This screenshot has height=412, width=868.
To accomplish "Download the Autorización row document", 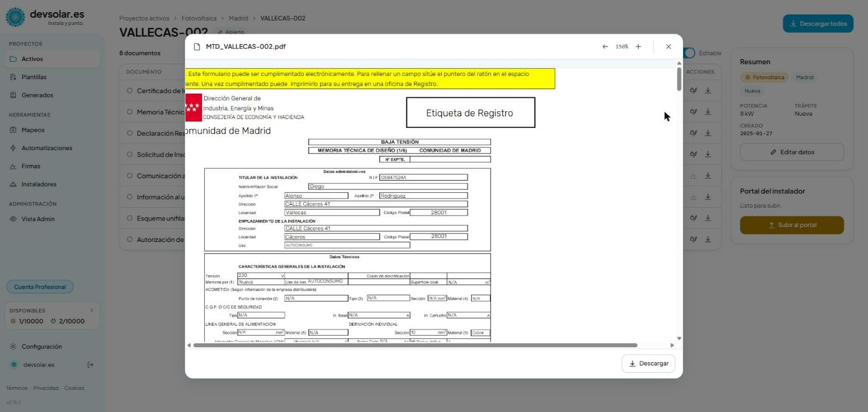I will pos(708,239).
